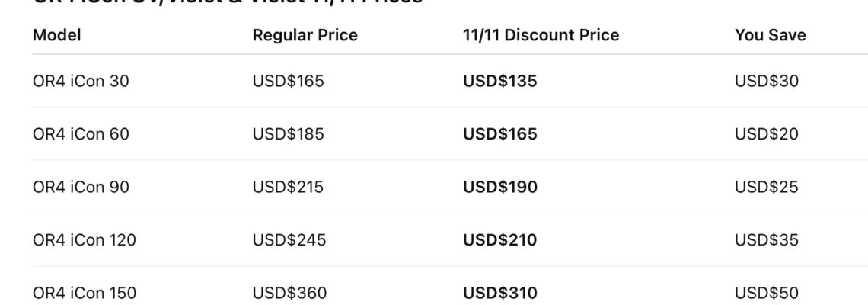Select the OR4 iCon 60 model name
868x305 pixels.
click(81, 134)
